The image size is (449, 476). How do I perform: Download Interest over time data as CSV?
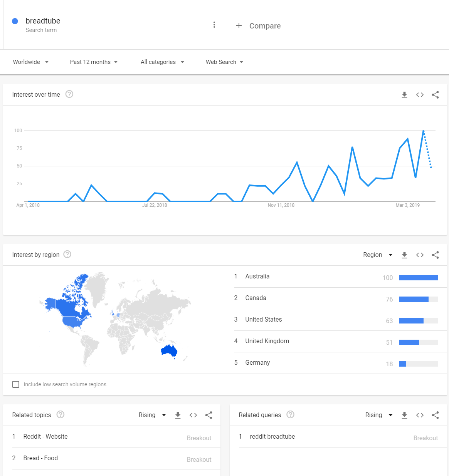click(x=404, y=95)
